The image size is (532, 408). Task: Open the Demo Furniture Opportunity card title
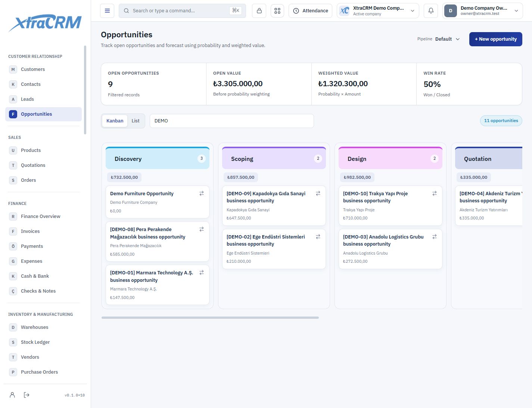[142, 194]
